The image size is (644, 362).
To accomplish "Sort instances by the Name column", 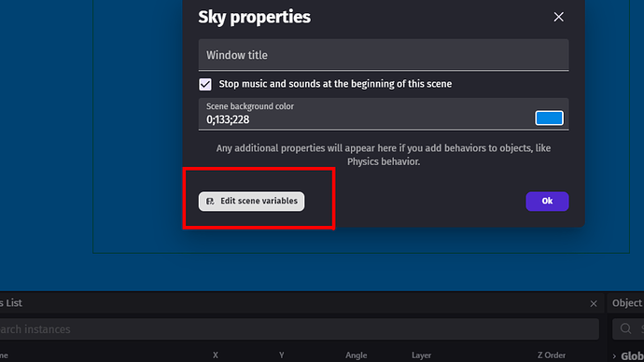I will point(4,355).
